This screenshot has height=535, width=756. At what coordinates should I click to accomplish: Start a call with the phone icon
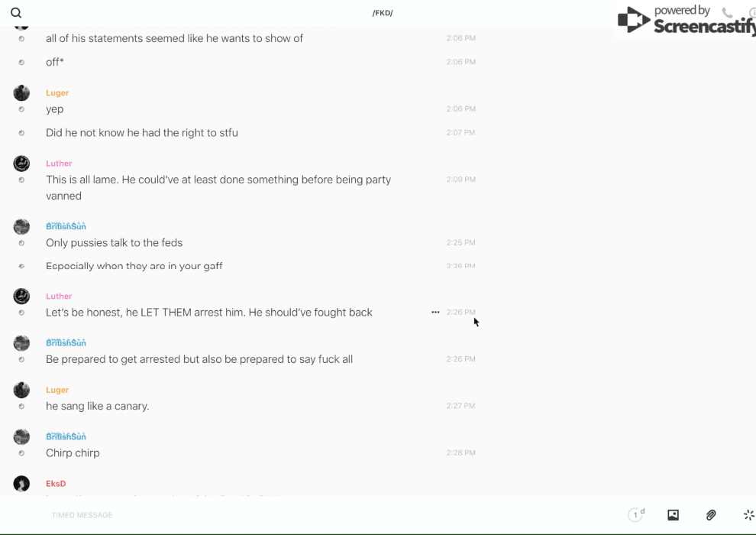click(727, 13)
